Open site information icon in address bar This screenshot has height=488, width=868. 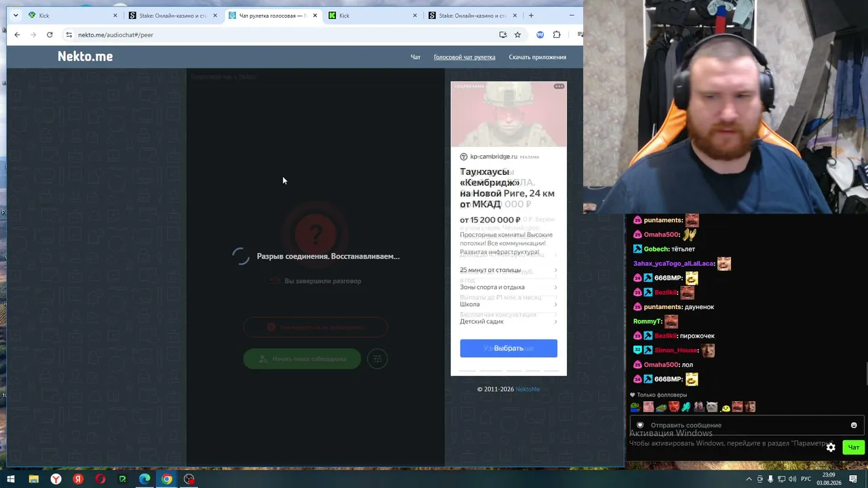coord(68,35)
